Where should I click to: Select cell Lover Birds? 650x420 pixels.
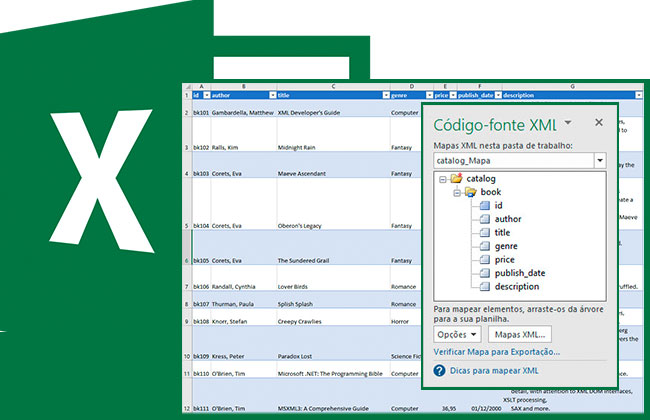333,278
